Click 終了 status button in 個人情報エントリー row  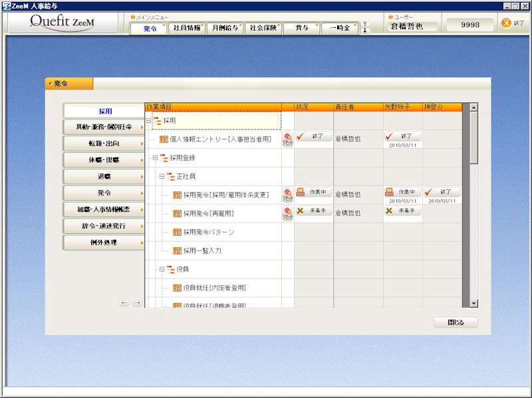[x=313, y=136]
